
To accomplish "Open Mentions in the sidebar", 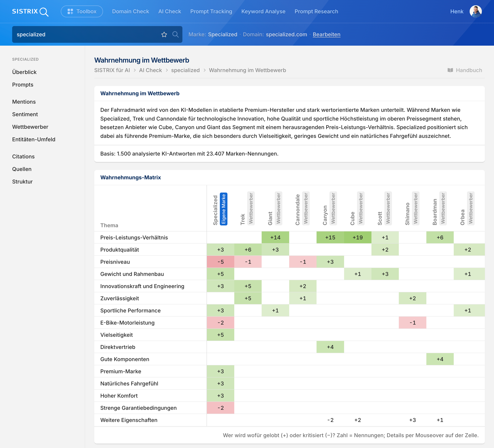I will click(24, 102).
